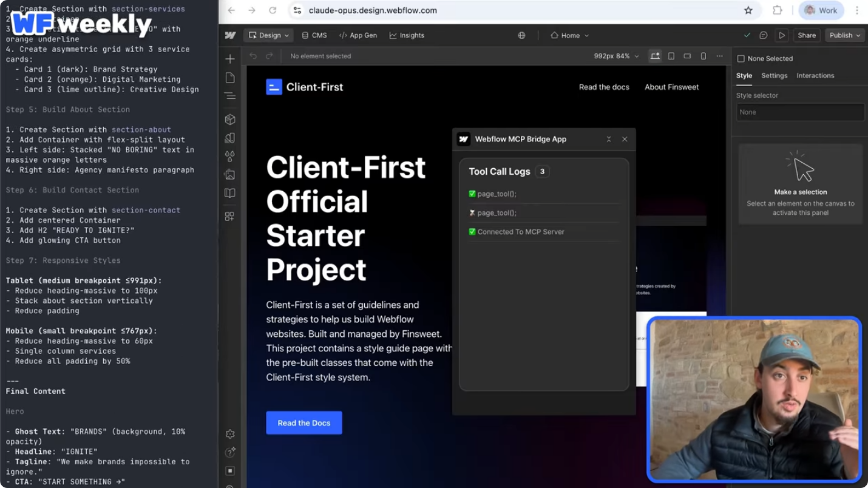The width and height of the screenshot is (868, 488).
Task: Click the redo arrow
Action: click(270, 56)
